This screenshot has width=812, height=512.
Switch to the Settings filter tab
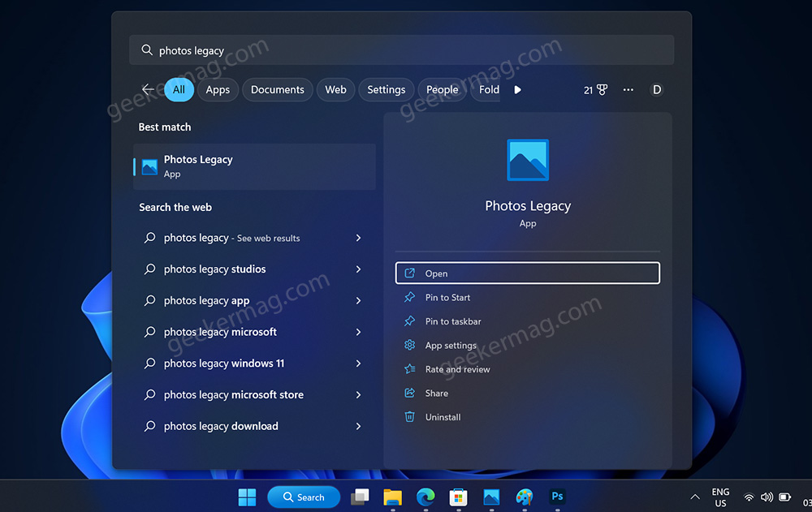[x=387, y=89]
